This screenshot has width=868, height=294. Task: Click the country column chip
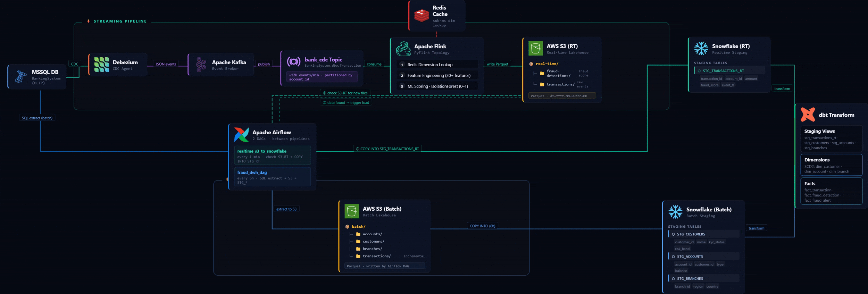click(712, 287)
